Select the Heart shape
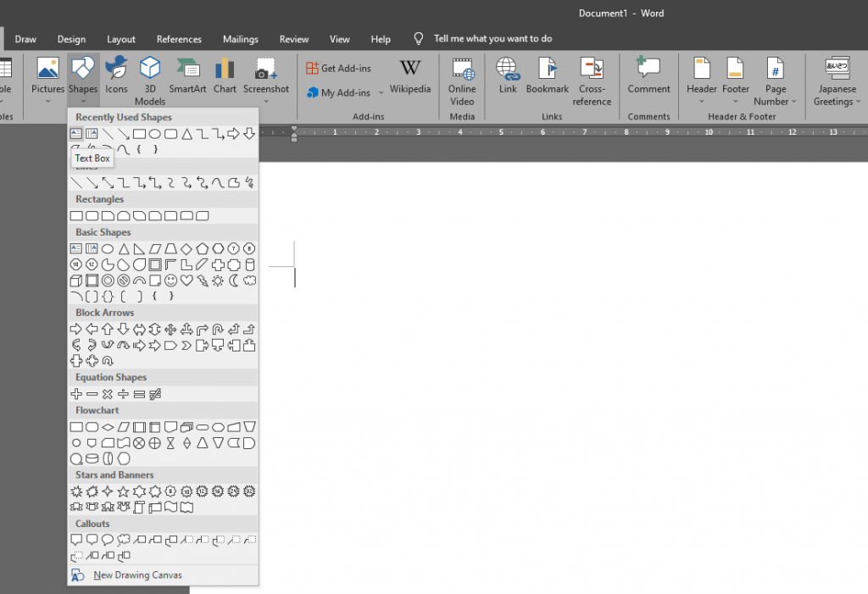This screenshot has height=594, width=868. tap(186, 280)
